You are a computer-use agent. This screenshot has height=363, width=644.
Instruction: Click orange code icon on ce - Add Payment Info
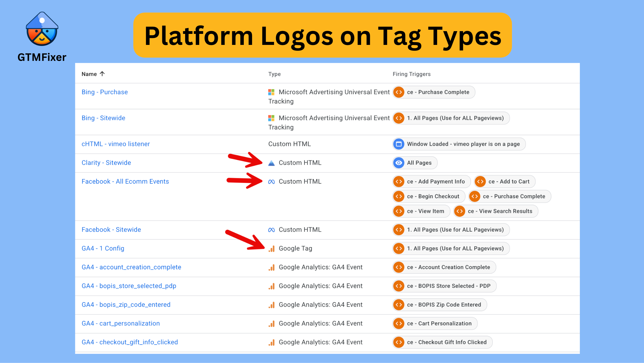click(399, 182)
